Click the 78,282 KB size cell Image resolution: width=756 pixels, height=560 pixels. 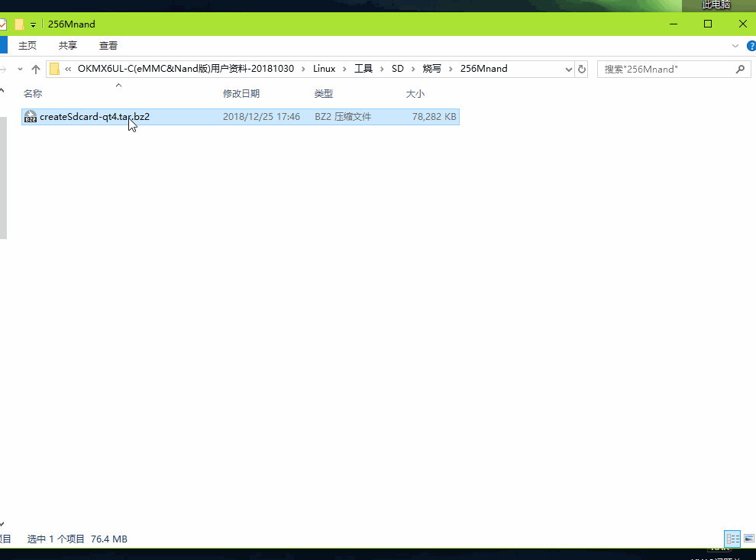coord(434,117)
